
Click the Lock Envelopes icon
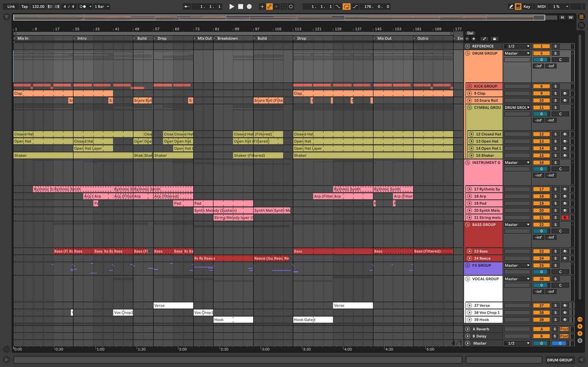pos(494,39)
